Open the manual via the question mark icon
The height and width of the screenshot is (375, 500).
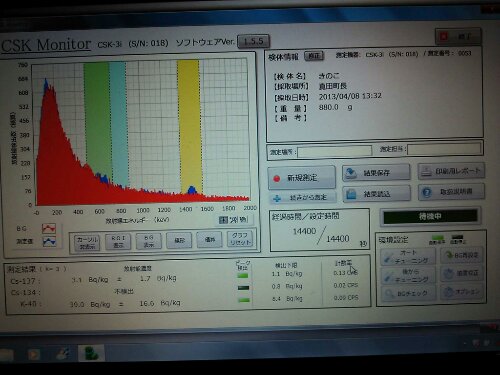427,192
